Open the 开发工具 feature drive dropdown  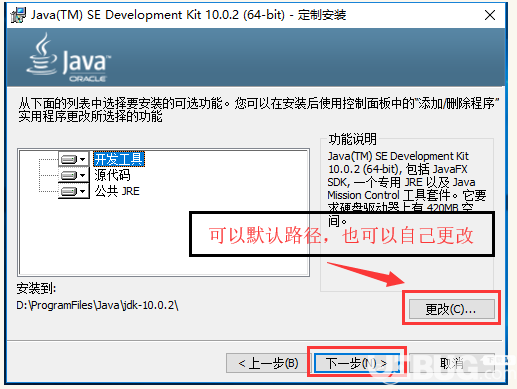74,159
